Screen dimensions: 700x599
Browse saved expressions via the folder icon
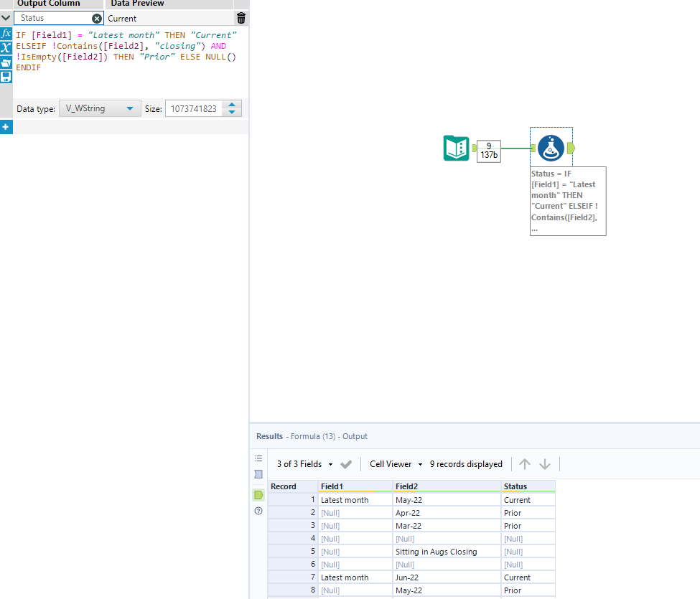pos(6,60)
